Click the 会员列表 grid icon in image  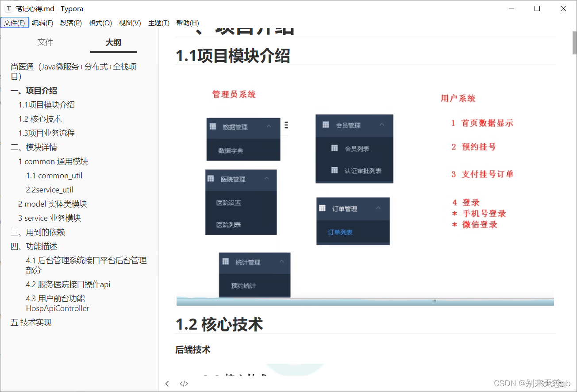click(x=335, y=148)
